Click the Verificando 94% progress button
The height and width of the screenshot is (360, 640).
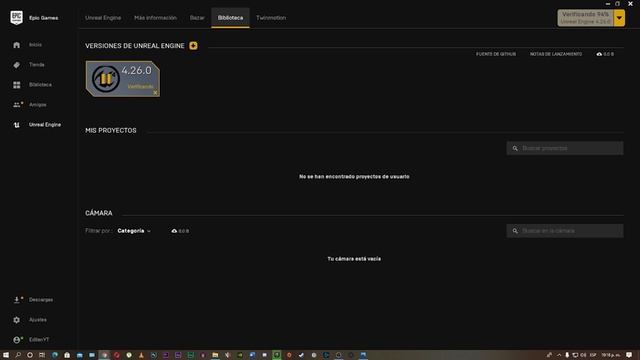point(585,18)
